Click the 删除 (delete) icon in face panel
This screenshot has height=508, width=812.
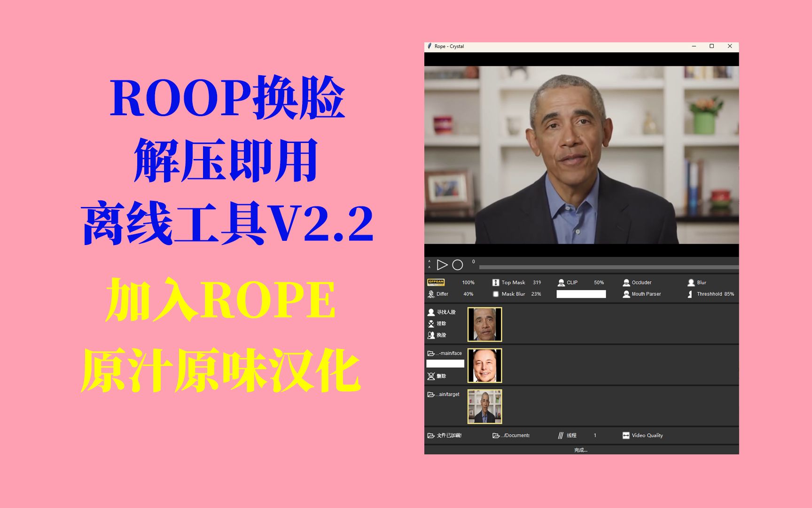click(x=430, y=376)
